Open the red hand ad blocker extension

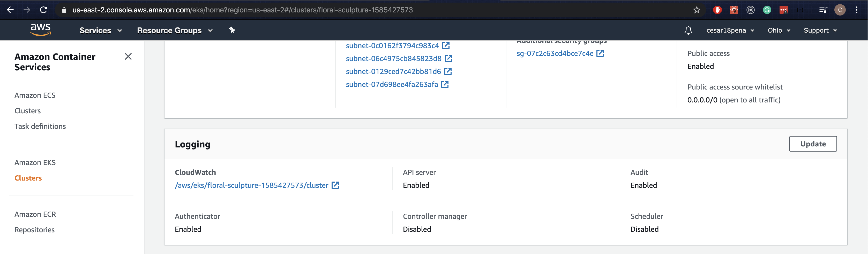(717, 10)
